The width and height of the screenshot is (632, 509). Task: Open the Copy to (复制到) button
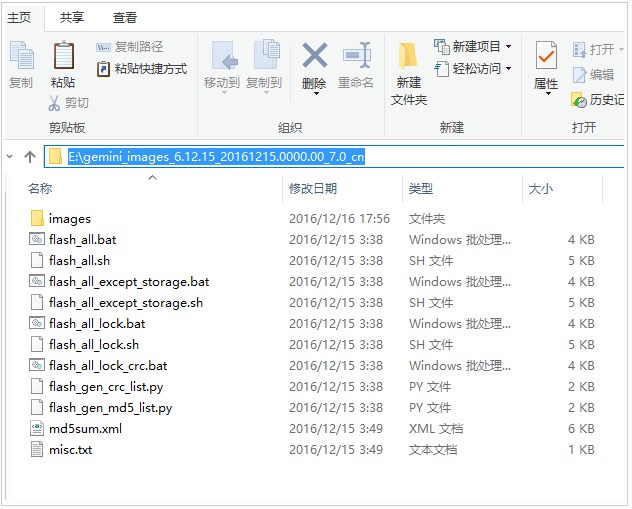point(264,66)
